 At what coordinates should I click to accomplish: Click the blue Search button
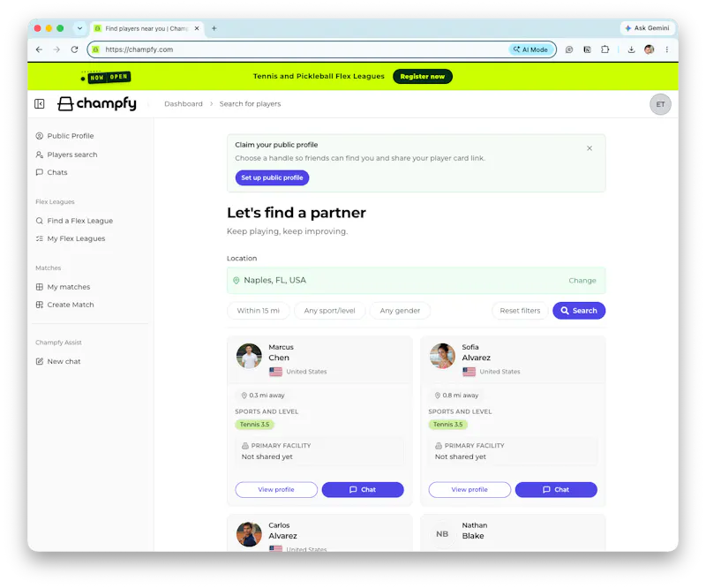pyautogui.click(x=579, y=311)
